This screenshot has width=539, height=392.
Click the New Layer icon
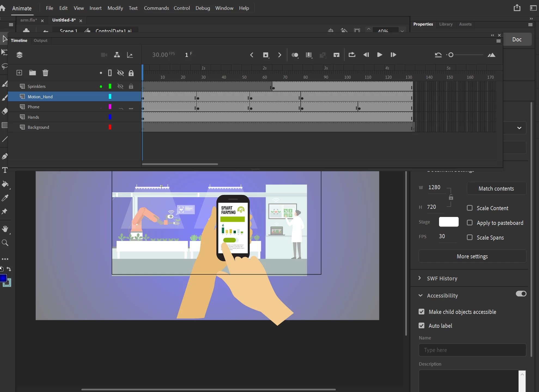(19, 73)
